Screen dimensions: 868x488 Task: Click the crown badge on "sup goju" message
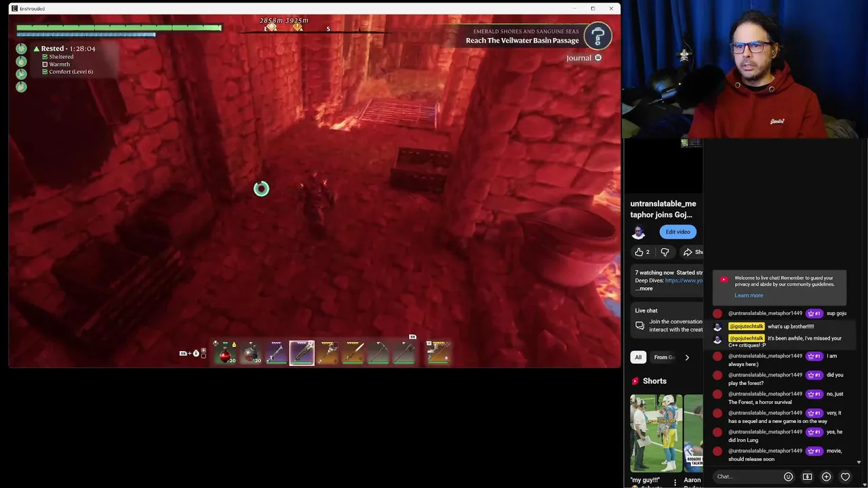tap(814, 314)
